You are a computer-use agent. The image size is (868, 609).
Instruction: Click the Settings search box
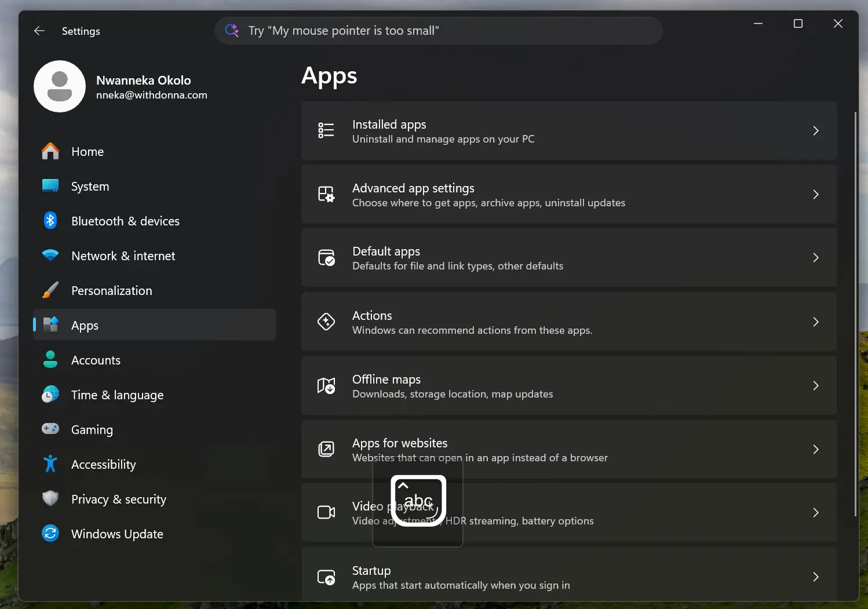438,30
